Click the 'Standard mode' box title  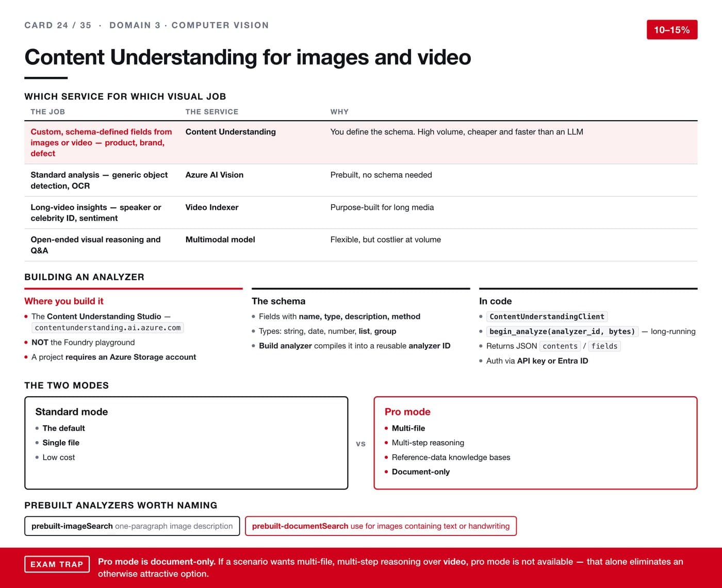pos(72,412)
